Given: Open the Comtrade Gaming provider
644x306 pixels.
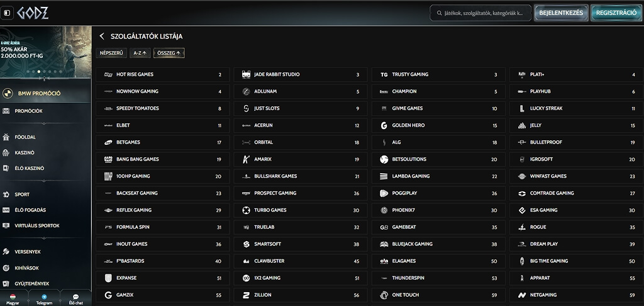Looking at the screenshot, I should point(577,193).
